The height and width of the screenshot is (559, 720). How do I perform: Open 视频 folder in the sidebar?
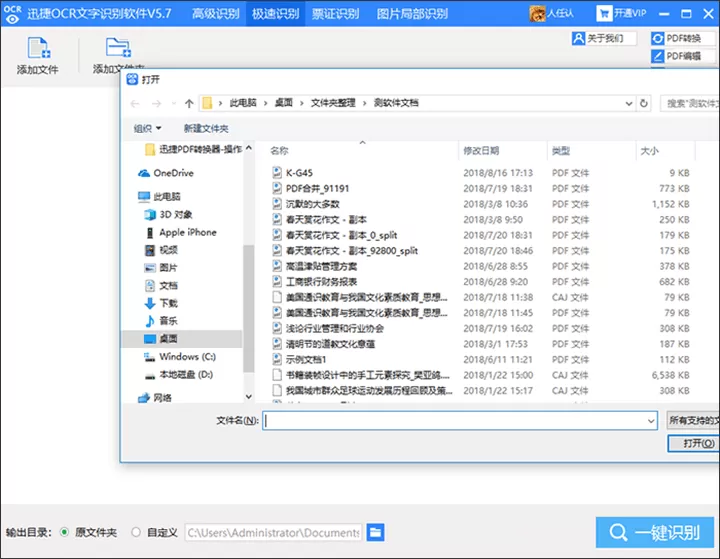pos(161,250)
